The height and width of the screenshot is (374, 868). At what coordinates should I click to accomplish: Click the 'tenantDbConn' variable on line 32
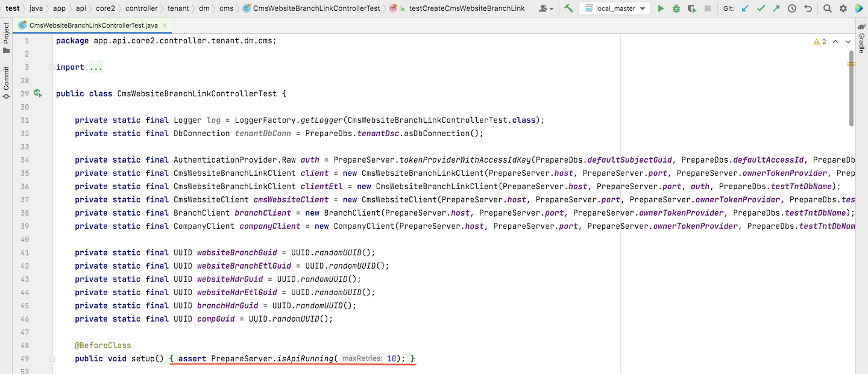click(x=263, y=134)
